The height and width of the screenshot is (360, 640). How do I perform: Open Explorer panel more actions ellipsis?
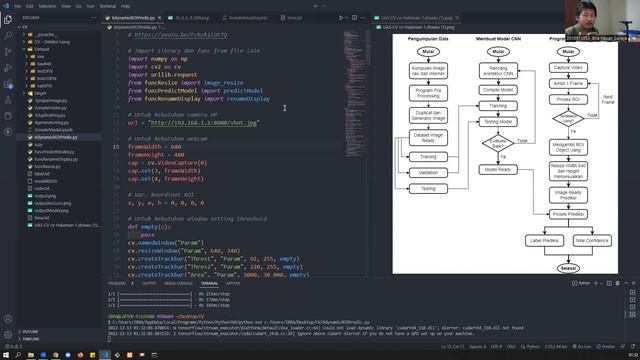pos(93,18)
